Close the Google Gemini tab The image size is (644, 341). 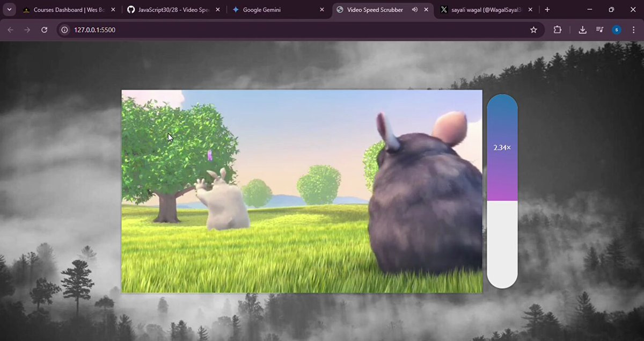click(x=321, y=10)
